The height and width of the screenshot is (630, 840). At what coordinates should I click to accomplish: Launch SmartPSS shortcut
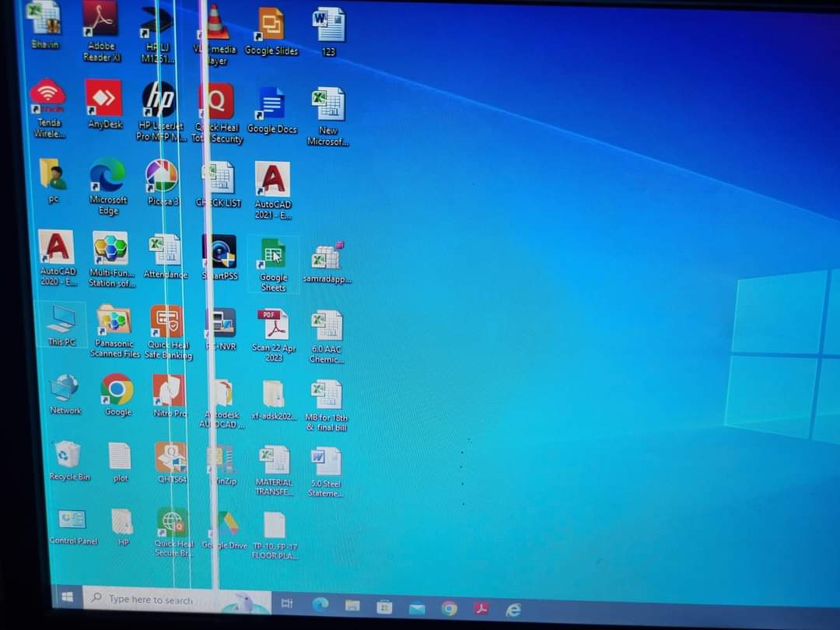click(x=219, y=257)
